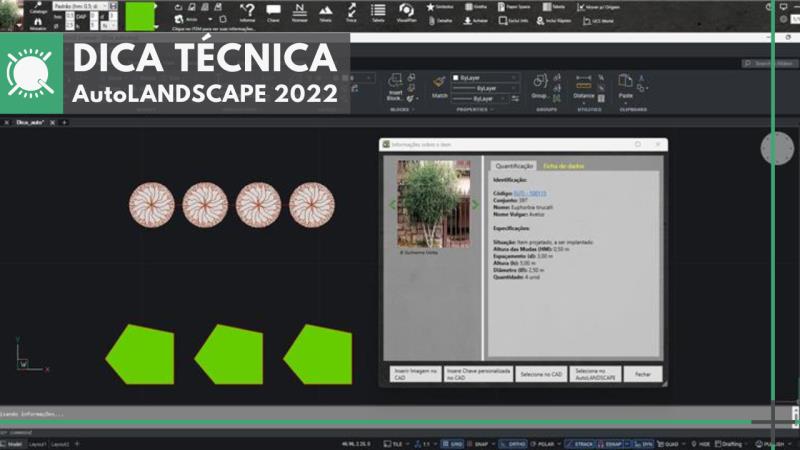Click the Selecione no CAD button
This screenshot has width=800, height=450.
click(541, 374)
